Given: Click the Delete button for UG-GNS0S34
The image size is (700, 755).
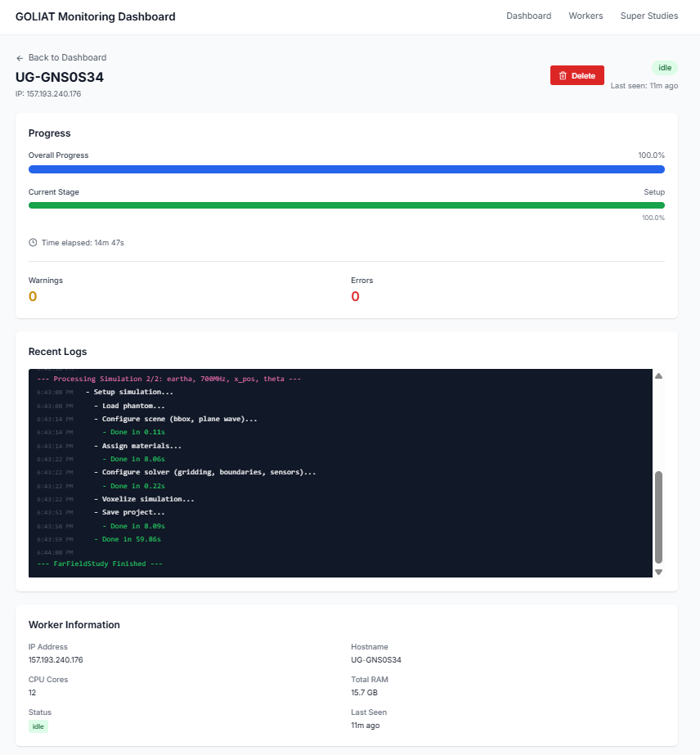Looking at the screenshot, I should tap(577, 75).
